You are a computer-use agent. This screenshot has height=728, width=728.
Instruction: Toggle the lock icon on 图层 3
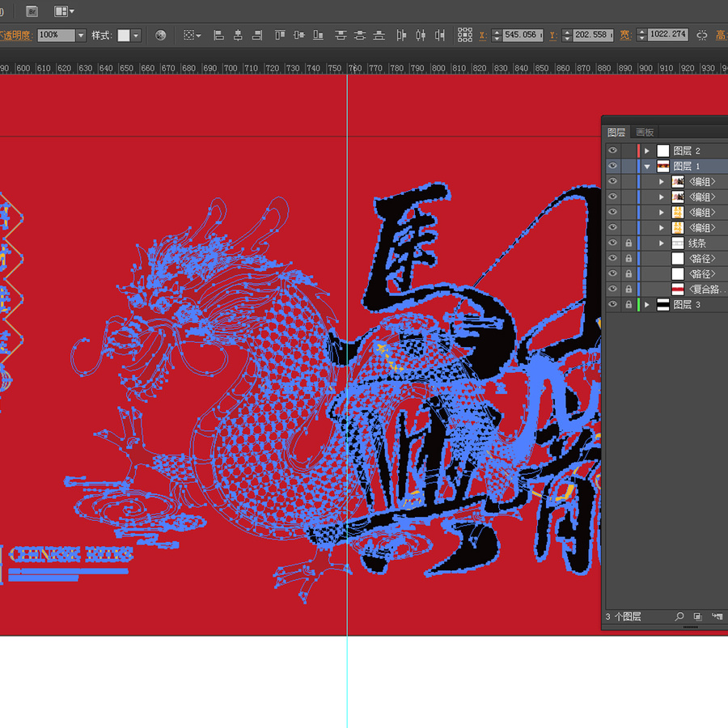pos(629,305)
